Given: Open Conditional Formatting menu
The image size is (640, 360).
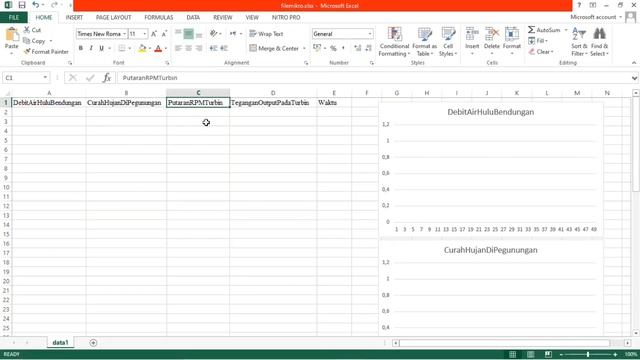Looking at the screenshot, I should pos(394,42).
